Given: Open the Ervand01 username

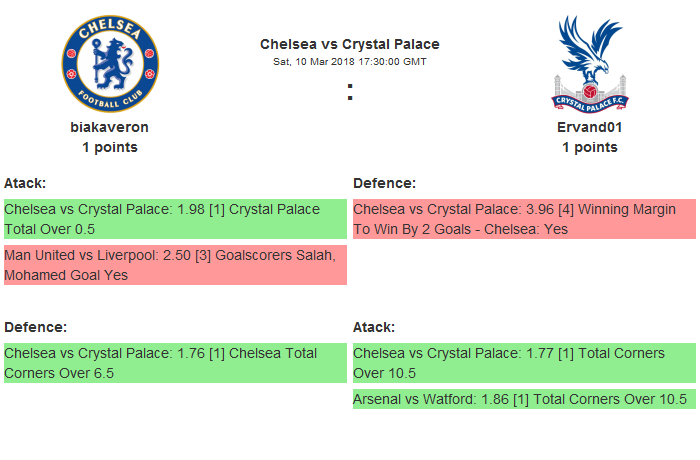Looking at the screenshot, I should pos(589,127).
